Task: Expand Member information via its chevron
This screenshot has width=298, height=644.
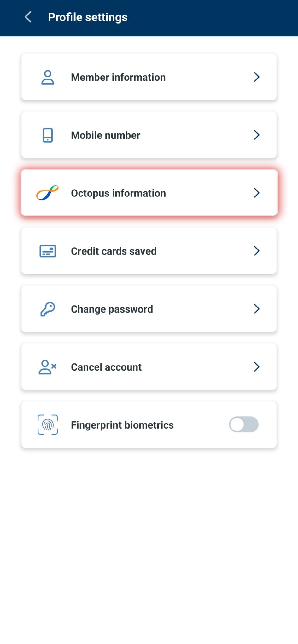Action: [x=257, y=77]
